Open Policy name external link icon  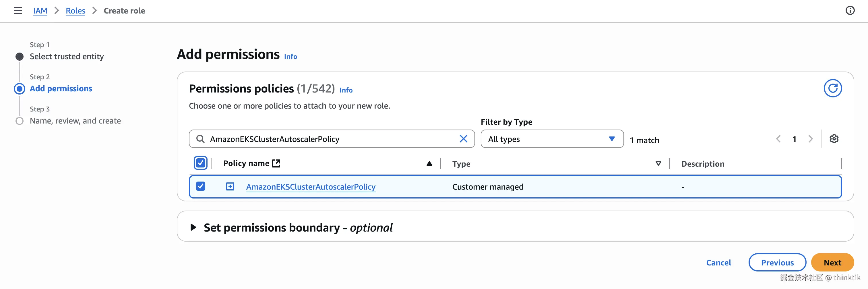[x=276, y=163]
